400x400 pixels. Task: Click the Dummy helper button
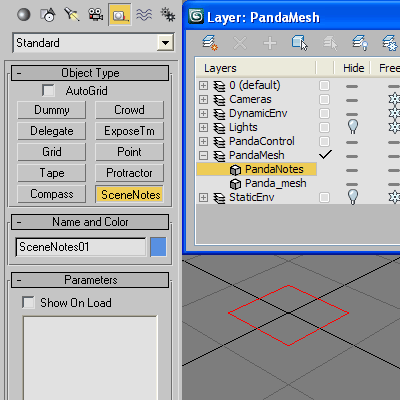(52, 110)
